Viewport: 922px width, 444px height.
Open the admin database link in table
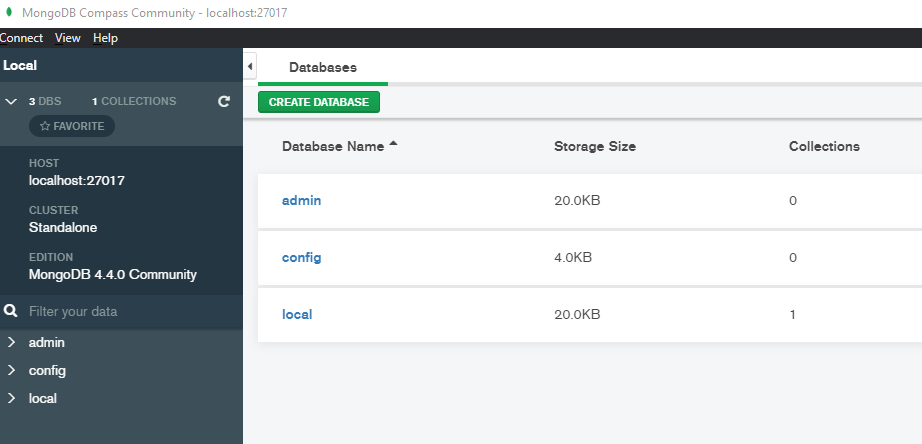pyautogui.click(x=301, y=200)
